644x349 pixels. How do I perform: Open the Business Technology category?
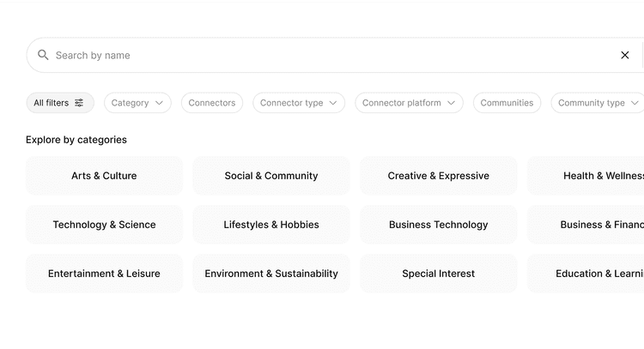(x=439, y=225)
